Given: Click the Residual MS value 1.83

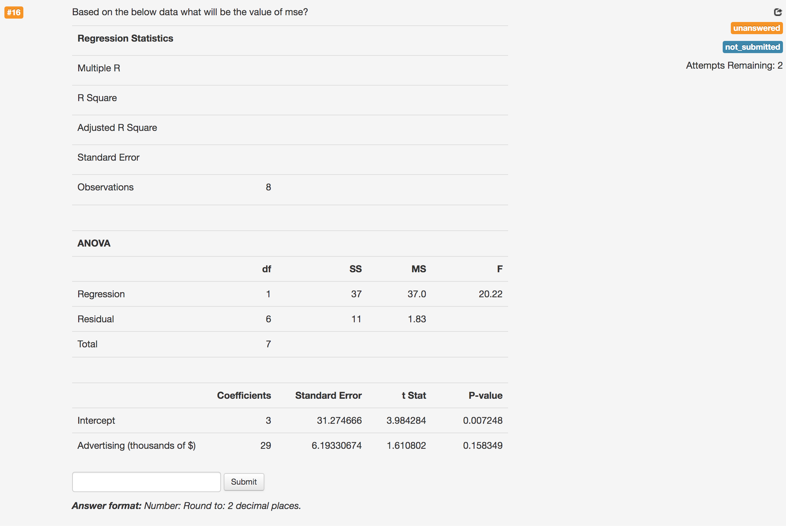Looking at the screenshot, I should tap(417, 319).
